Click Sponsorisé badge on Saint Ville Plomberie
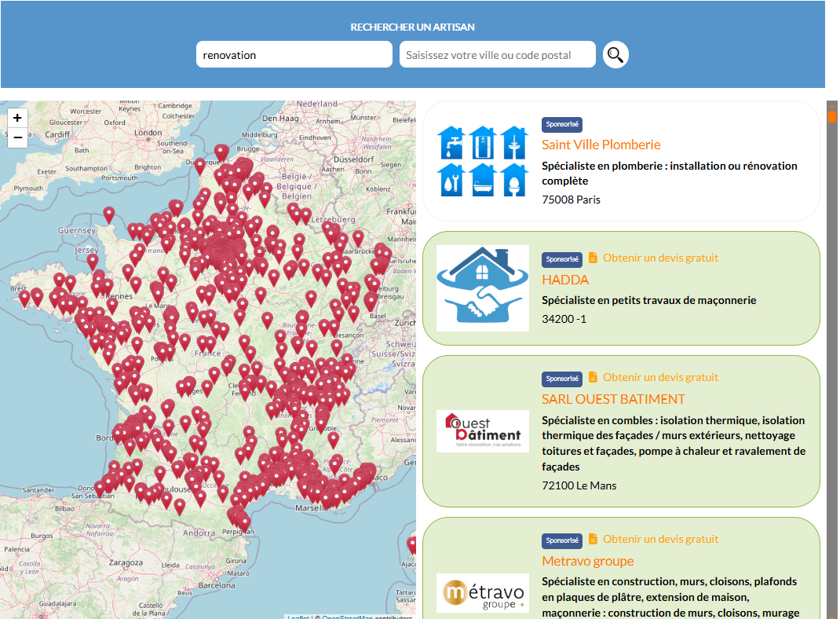 click(x=562, y=124)
